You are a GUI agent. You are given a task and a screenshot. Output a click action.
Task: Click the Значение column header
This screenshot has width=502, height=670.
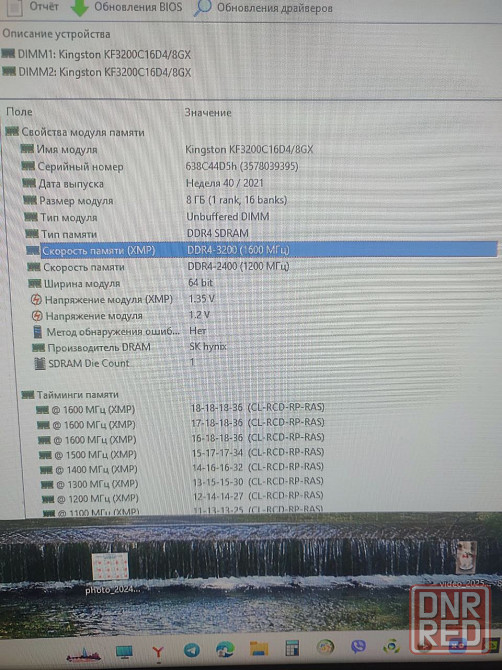click(x=208, y=113)
